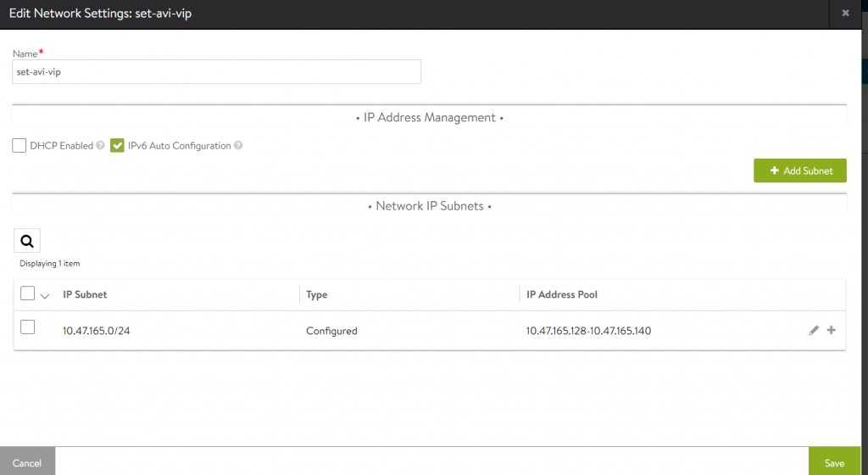
Task: Sort by the IP Subnet column header
Action: click(85, 294)
